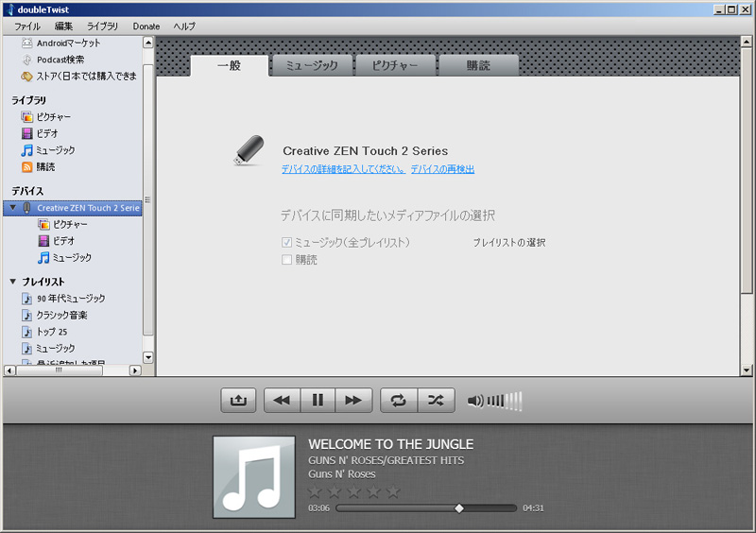Click the playback progress slider handle
The height and width of the screenshot is (533, 756).
click(x=459, y=507)
